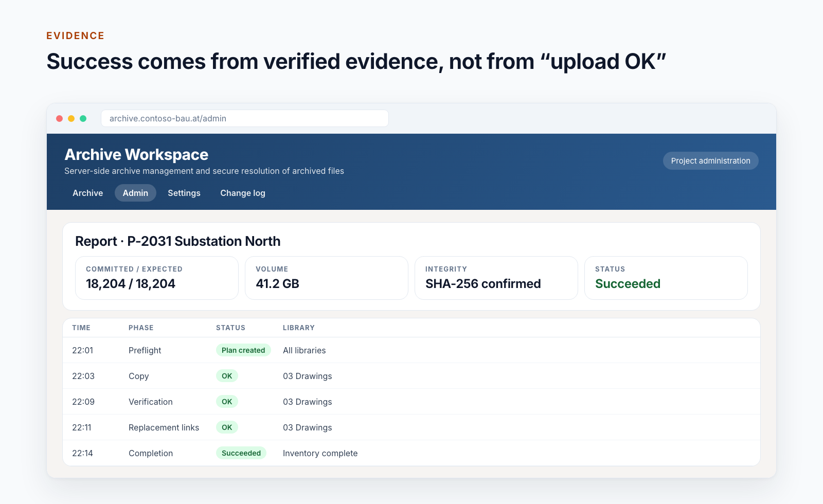Click 03 Drawings in the Copy row
This screenshot has width=823, height=504.
tap(307, 376)
